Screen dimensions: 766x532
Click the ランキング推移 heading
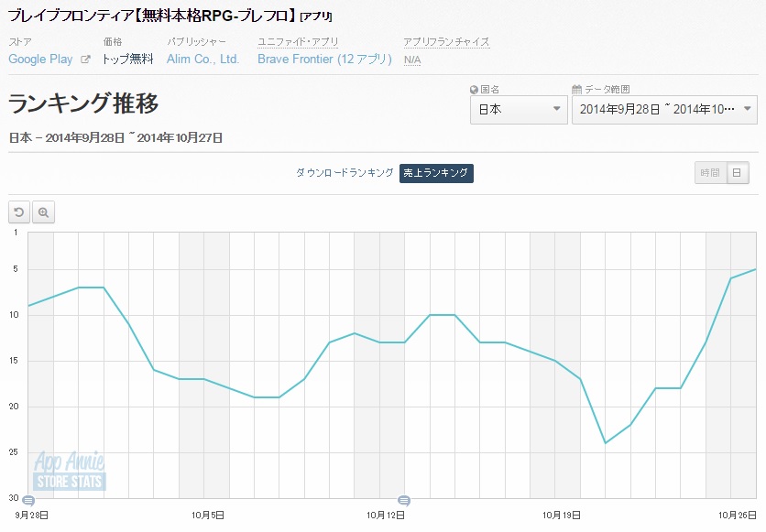pos(83,103)
